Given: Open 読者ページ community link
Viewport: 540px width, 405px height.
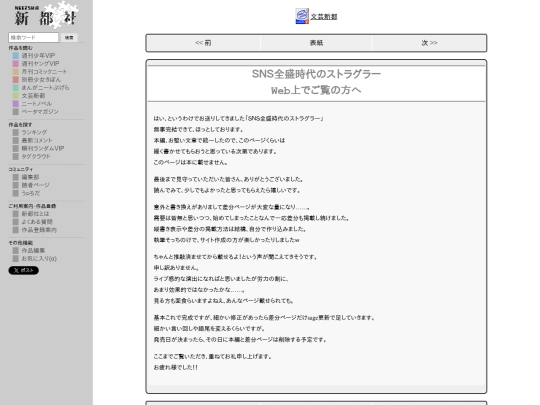Looking at the screenshot, I should pyautogui.click(x=35, y=185).
